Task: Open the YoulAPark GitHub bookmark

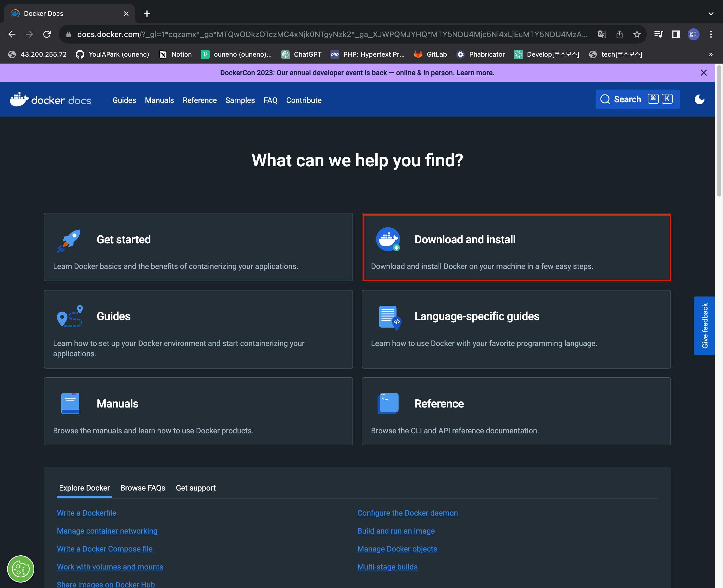Action: point(112,54)
